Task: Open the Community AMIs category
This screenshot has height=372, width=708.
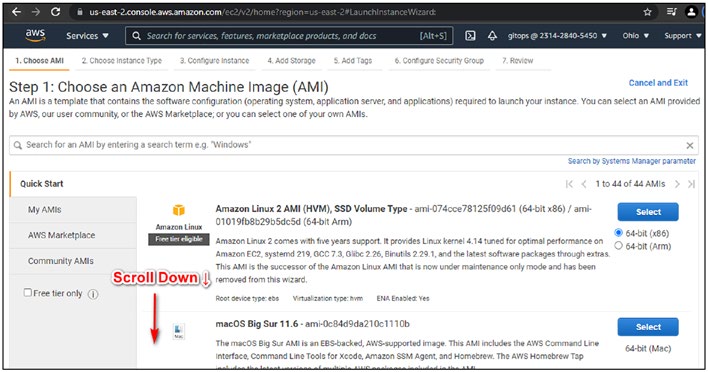Action: click(73, 261)
